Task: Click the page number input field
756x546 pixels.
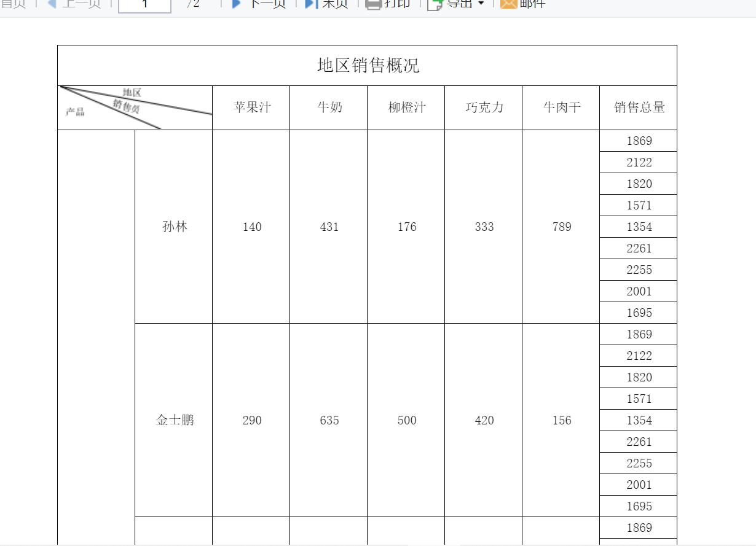Action: tap(144, 5)
